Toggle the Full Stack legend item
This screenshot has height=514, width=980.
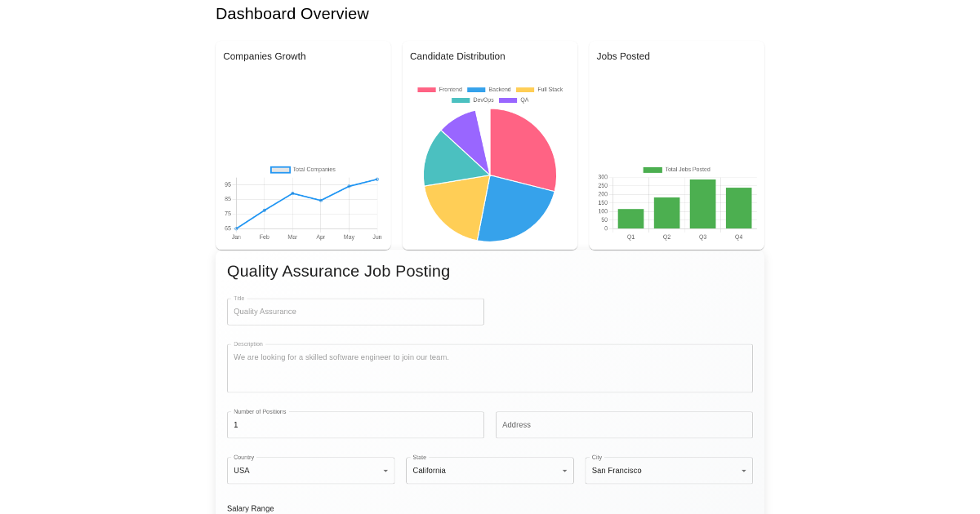(x=539, y=90)
